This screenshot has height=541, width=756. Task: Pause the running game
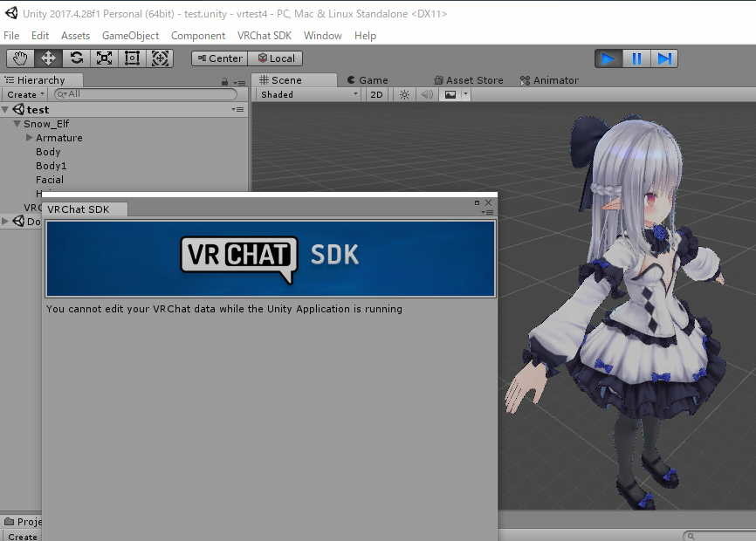click(636, 58)
